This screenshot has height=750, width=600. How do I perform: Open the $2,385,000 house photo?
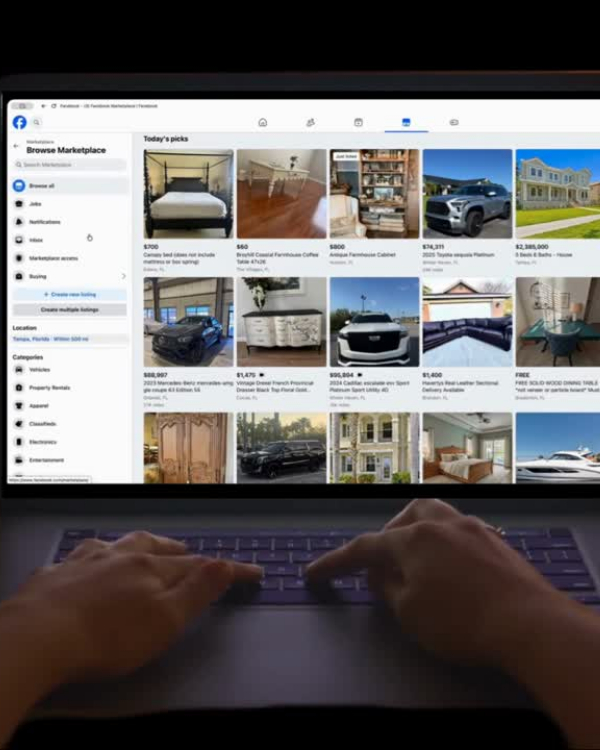pos(558,194)
